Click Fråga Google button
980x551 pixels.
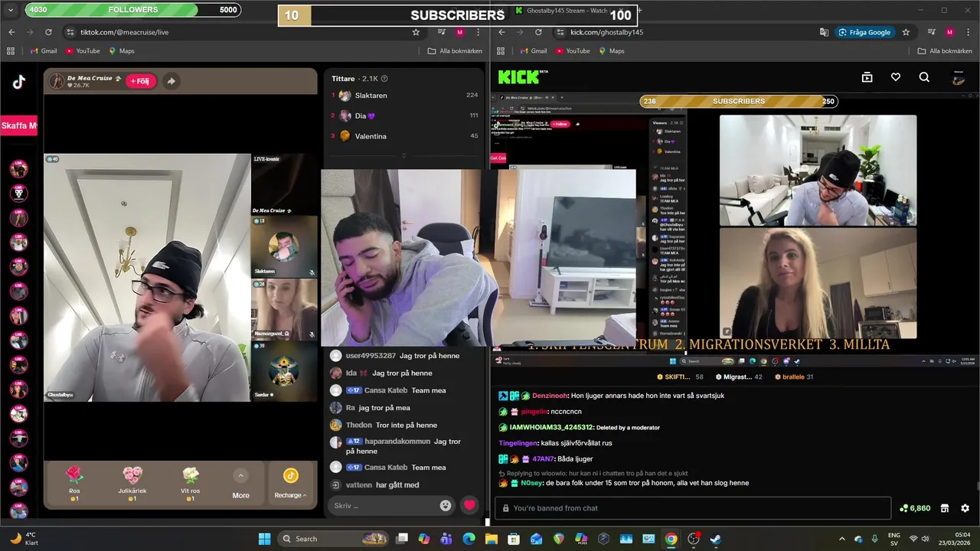[x=864, y=32]
